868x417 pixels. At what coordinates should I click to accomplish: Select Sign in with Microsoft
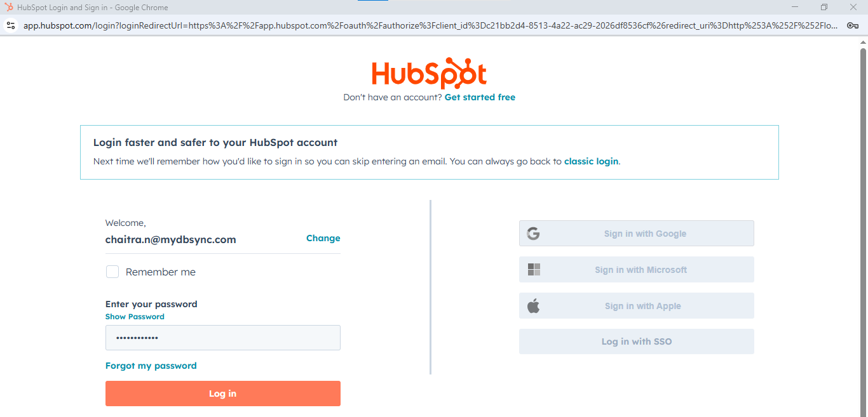click(637, 270)
